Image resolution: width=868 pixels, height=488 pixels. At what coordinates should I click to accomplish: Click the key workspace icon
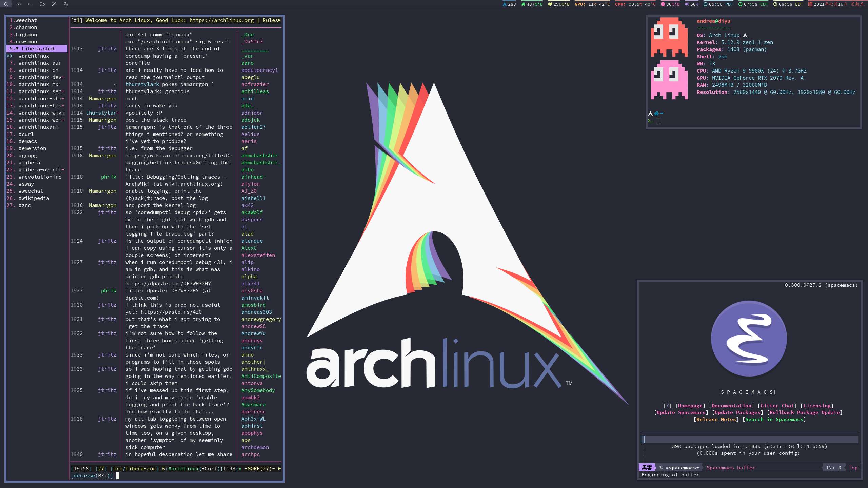[x=66, y=4]
